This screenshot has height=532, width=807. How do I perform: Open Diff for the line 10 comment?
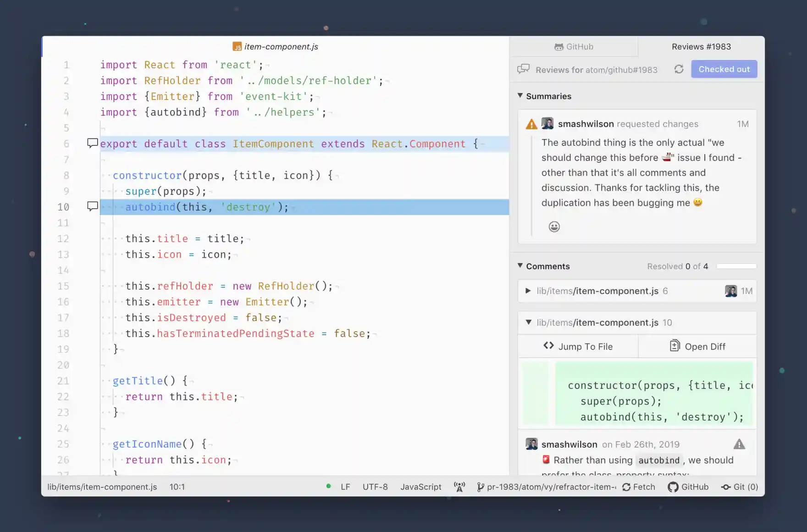tap(697, 346)
